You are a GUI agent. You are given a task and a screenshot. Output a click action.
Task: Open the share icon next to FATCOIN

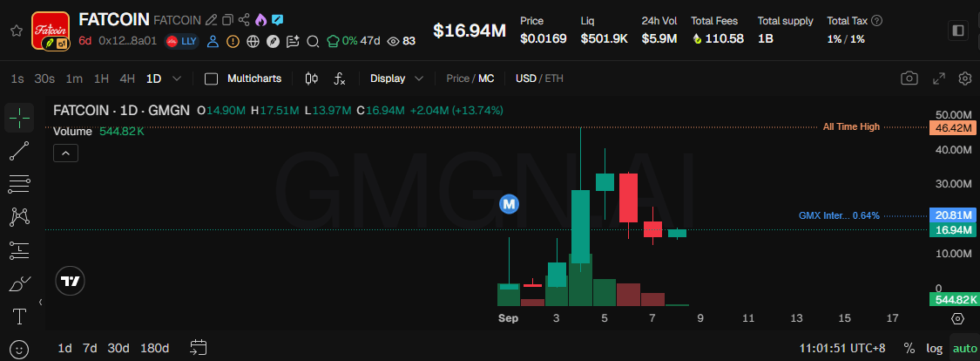click(x=245, y=20)
